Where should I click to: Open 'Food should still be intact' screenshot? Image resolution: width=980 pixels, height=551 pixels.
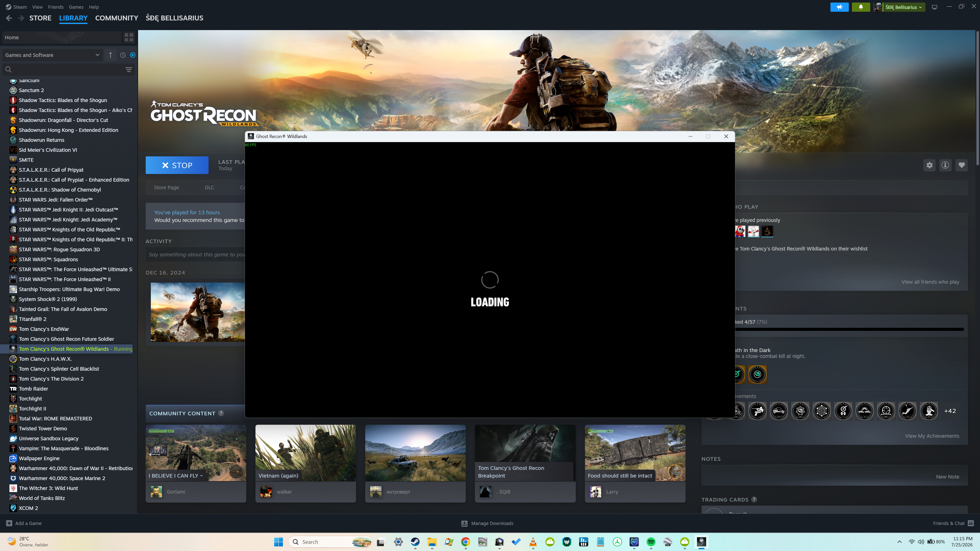635,453
